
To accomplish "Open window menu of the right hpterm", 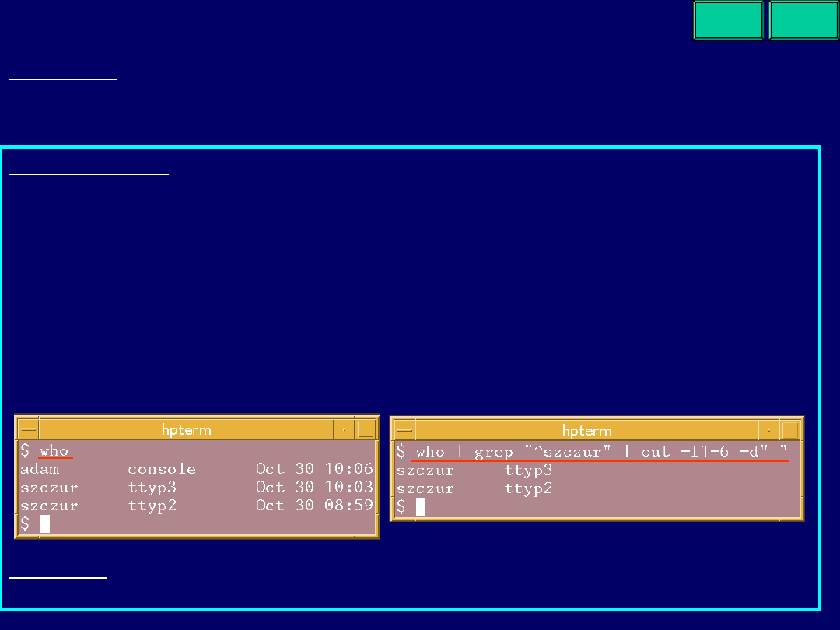I will [x=404, y=430].
